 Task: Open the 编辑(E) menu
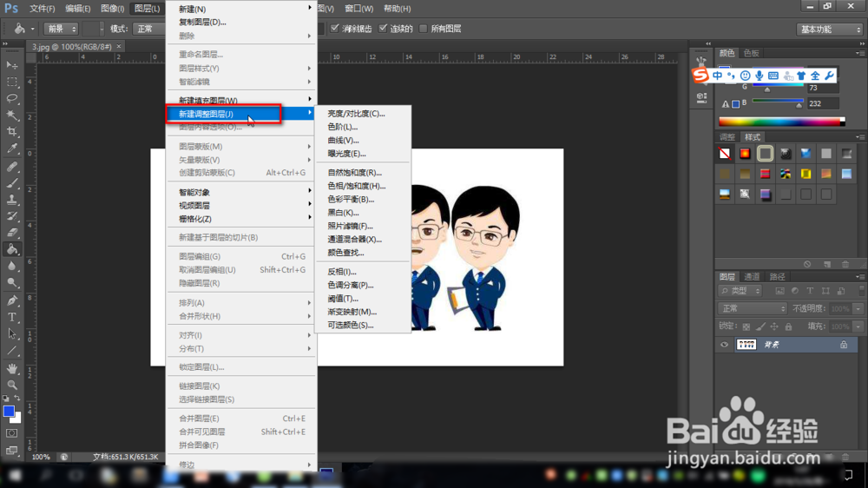(78, 9)
